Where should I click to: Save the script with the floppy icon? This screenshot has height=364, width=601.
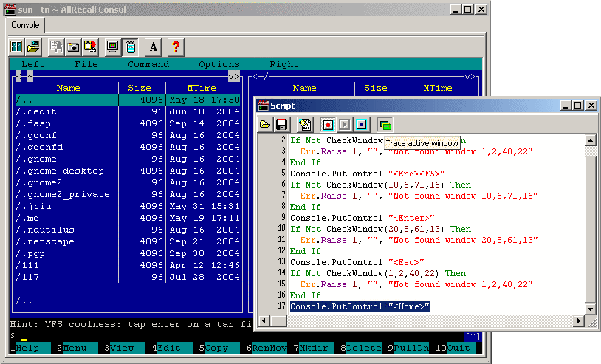(x=282, y=125)
